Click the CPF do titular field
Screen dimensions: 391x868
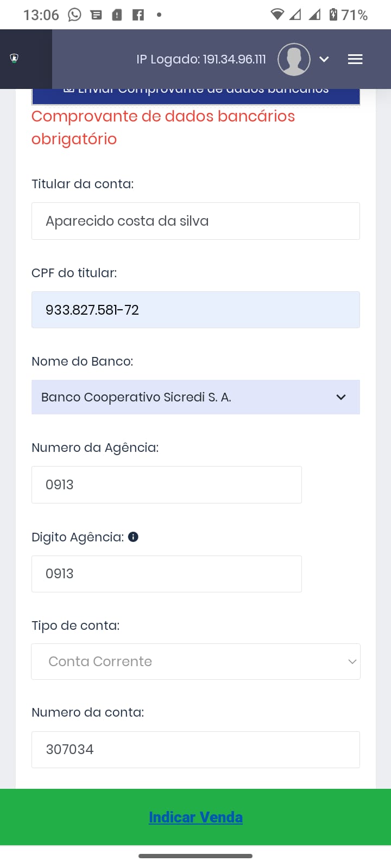pyautogui.click(x=195, y=310)
